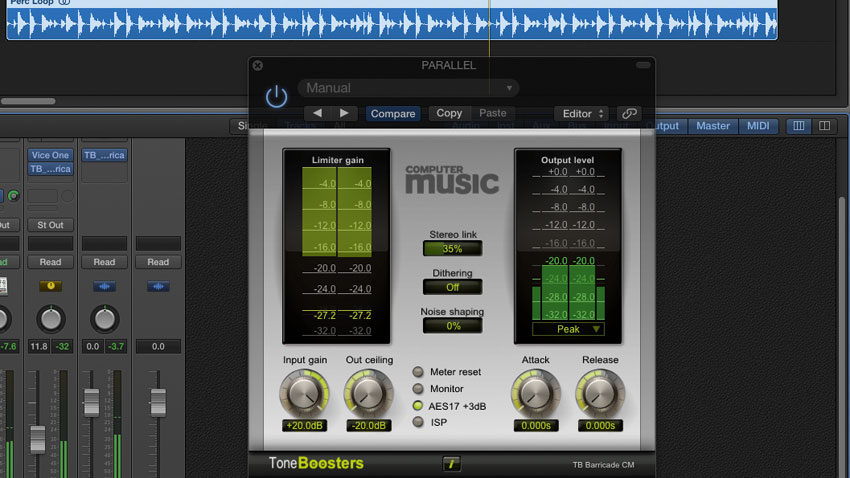Click the mixer vertical scrollbar

tap(842, 336)
